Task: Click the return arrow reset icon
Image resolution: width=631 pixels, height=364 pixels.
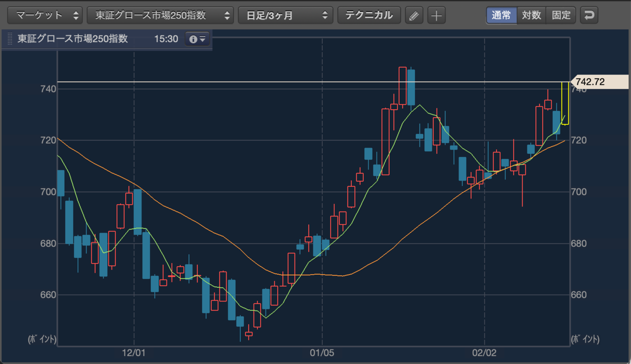Action: (x=589, y=15)
